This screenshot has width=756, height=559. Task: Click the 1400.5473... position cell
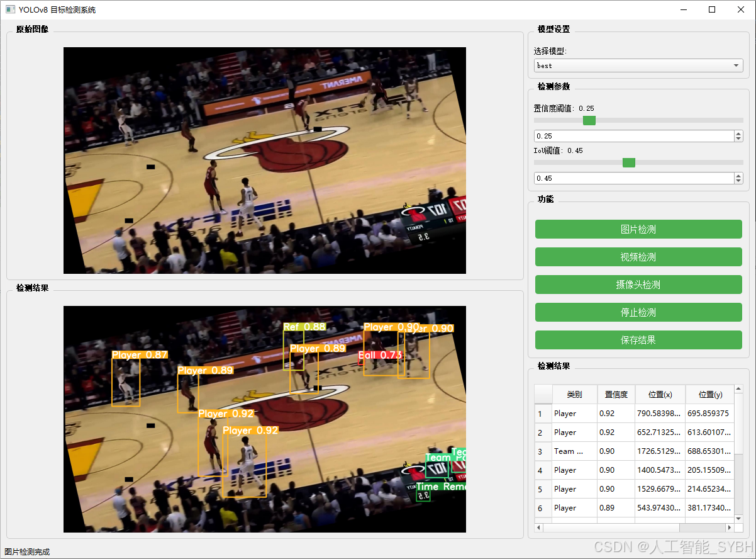pyautogui.click(x=660, y=470)
